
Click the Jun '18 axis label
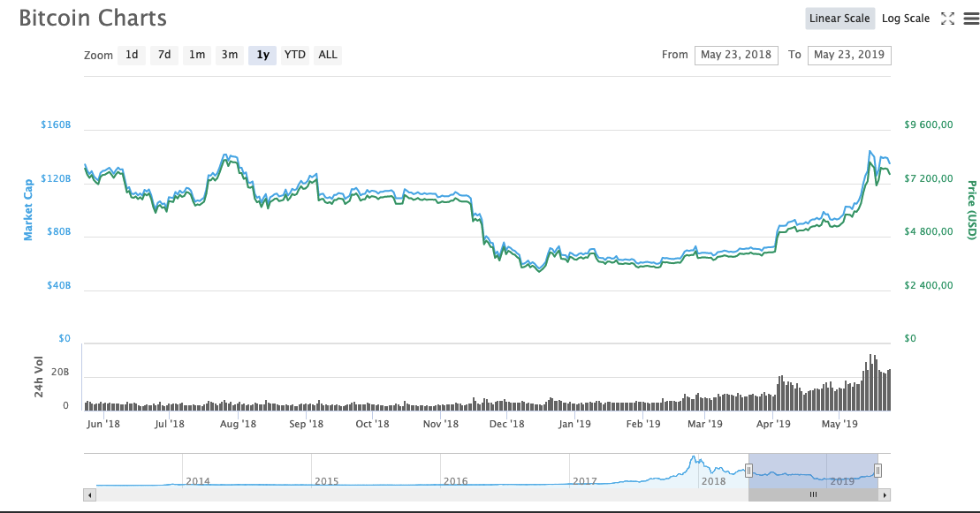point(103,425)
